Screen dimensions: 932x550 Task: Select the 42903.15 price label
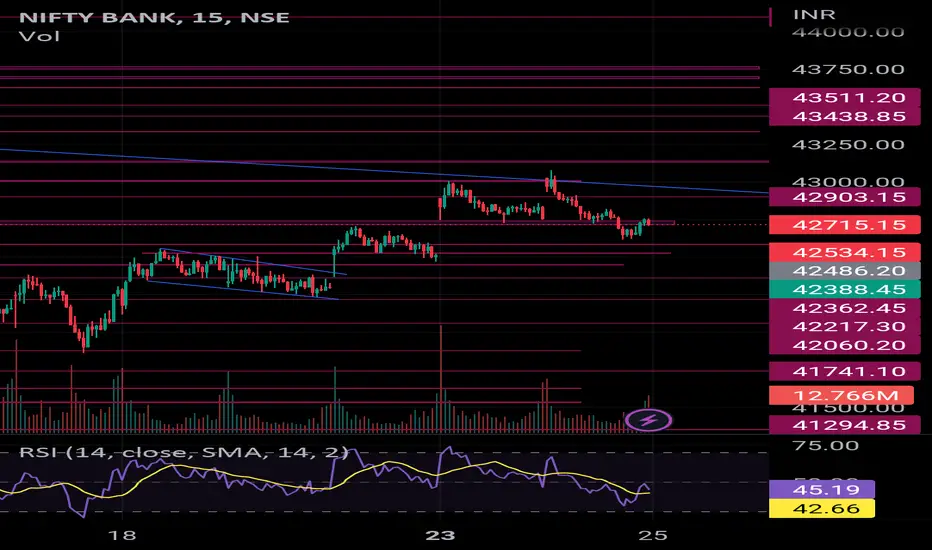click(845, 197)
